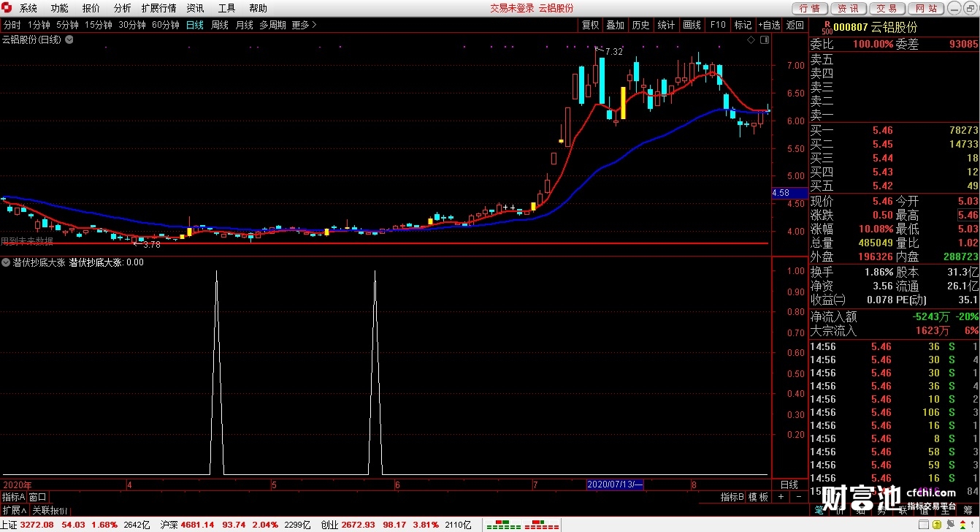The image size is (980, 532).
Task: Click the diamond icon at chart top right
Action: coord(751,40)
